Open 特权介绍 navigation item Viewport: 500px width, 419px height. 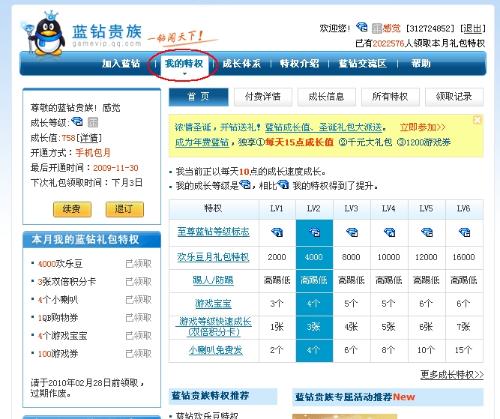(299, 63)
